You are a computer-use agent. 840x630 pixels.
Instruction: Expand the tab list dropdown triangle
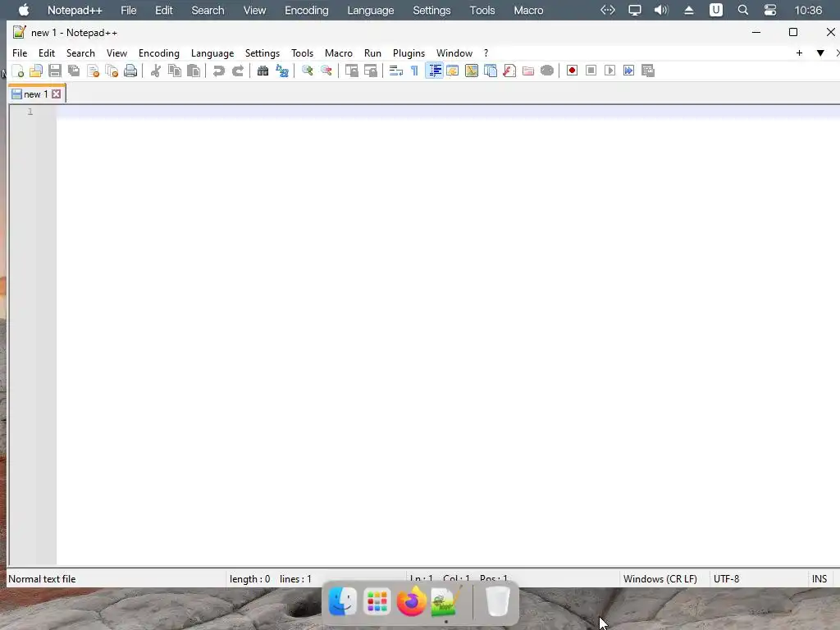[x=820, y=53]
